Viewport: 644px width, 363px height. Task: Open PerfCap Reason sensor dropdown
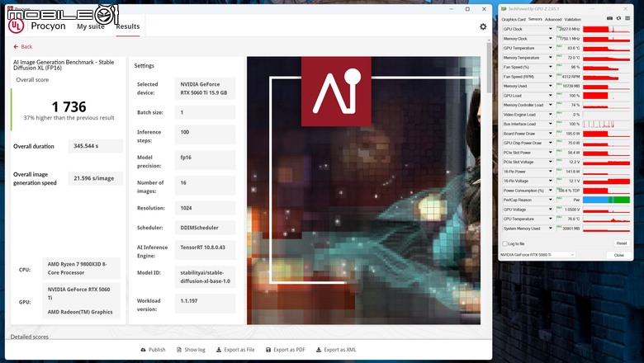click(551, 200)
